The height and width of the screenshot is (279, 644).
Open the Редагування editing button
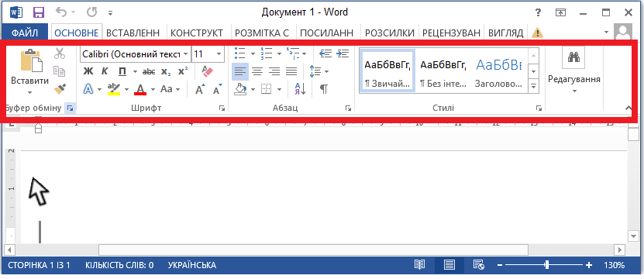click(573, 72)
